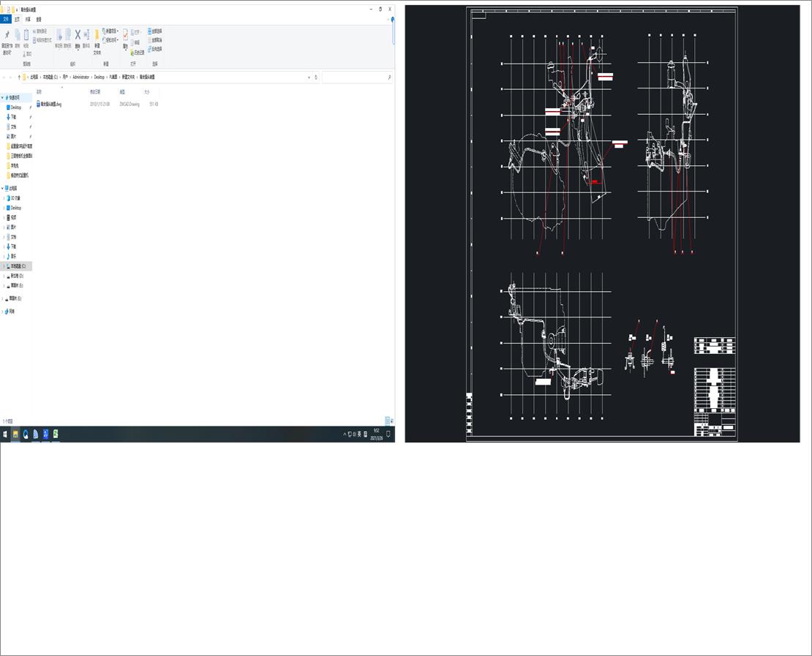Click the Paste icon in the ribbon

pyautogui.click(x=27, y=35)
